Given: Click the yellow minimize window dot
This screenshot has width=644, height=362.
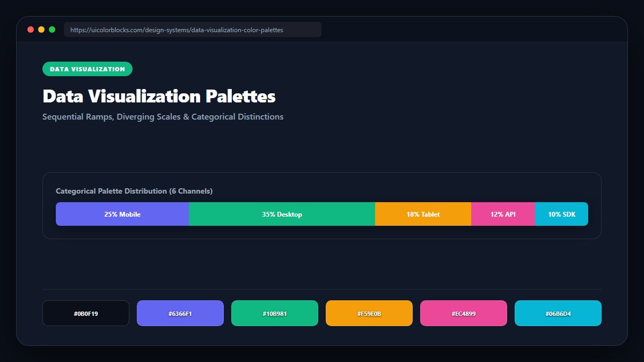Looking at the screenshot, I should pos(41,29).
